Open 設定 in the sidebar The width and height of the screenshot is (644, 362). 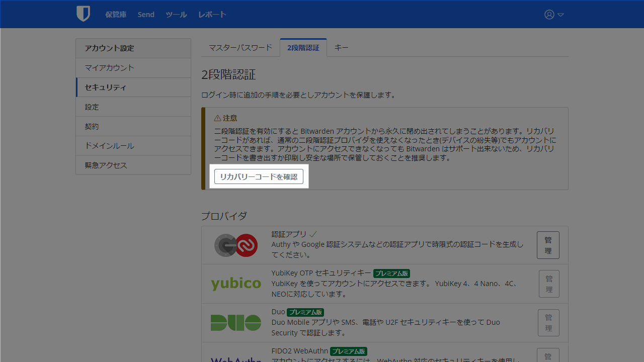(x=133, y=107)
